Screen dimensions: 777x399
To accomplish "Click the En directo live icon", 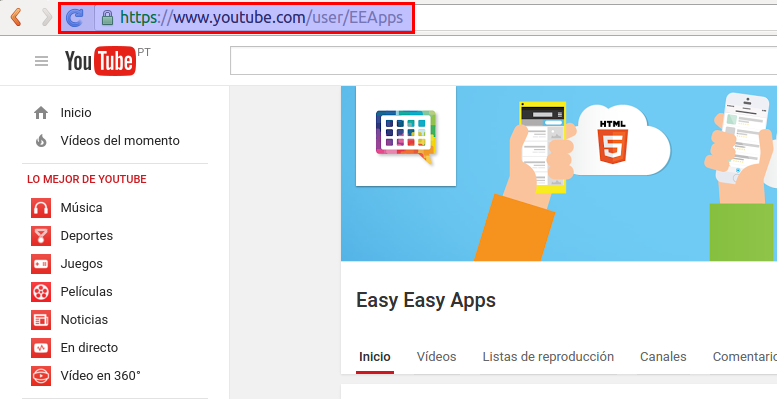I will click(x=41, y=348).
